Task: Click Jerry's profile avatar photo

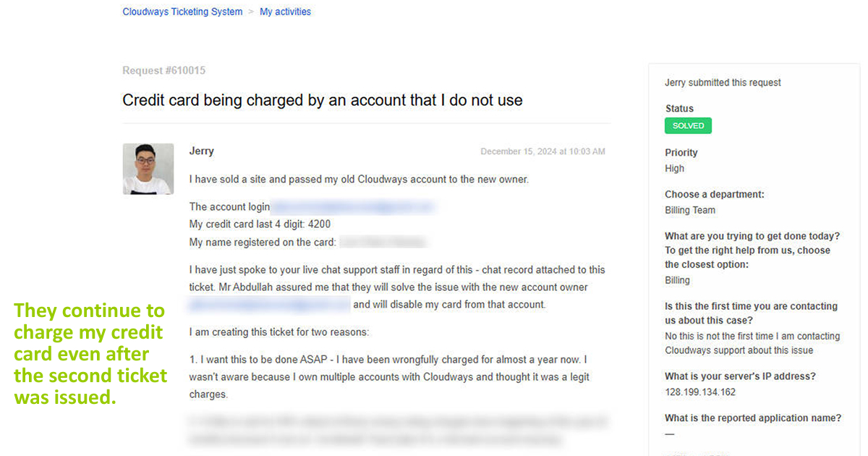Action: [x=148, y=169]
